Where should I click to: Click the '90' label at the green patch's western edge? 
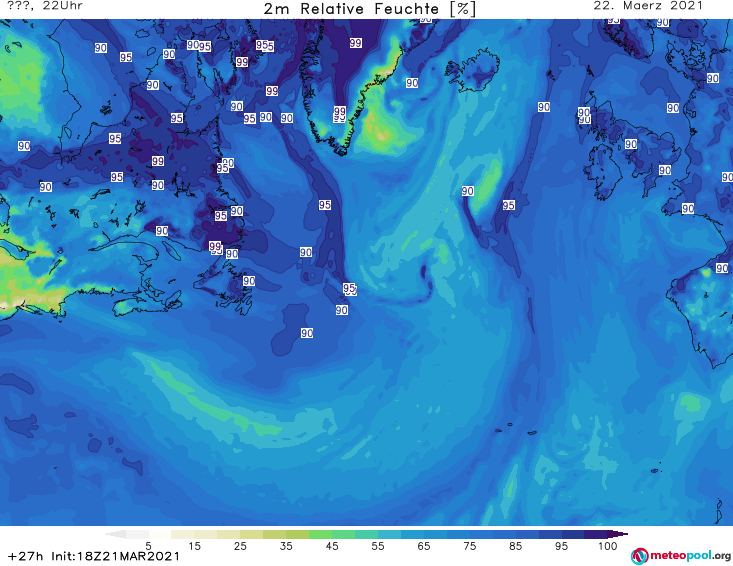pyautogui.click(x=467, y=191)
